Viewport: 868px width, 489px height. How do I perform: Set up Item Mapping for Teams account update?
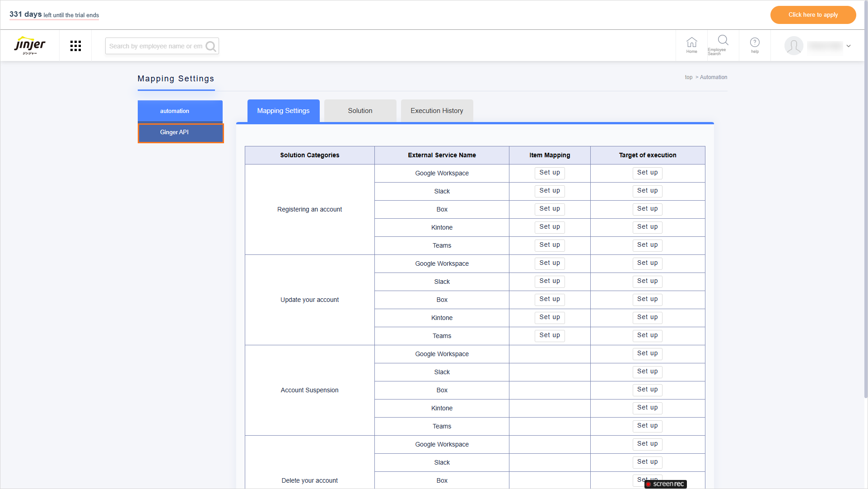pyautogui.click(x=549, y=335)
